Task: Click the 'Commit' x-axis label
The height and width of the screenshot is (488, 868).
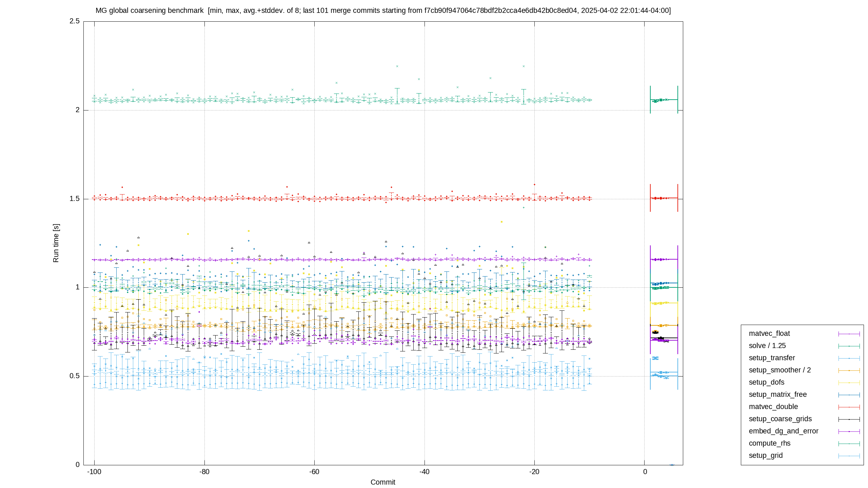Action: coord(383,482)
